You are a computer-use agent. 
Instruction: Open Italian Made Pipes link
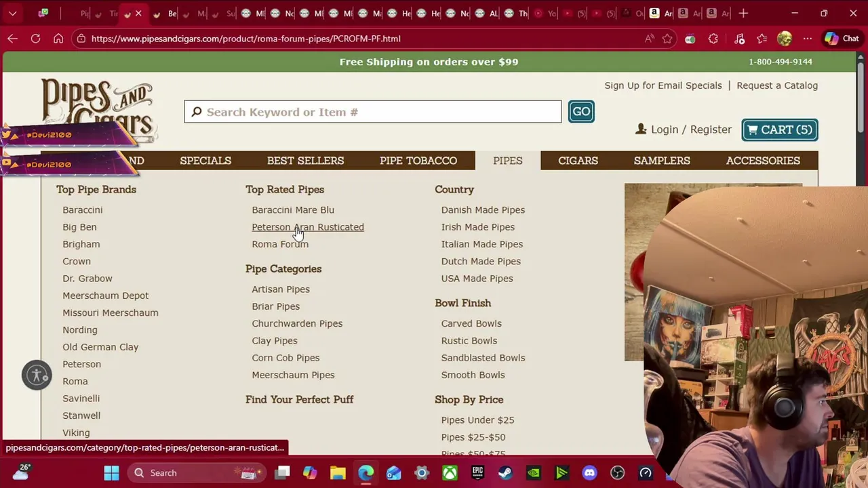click(x=482, y=244)
